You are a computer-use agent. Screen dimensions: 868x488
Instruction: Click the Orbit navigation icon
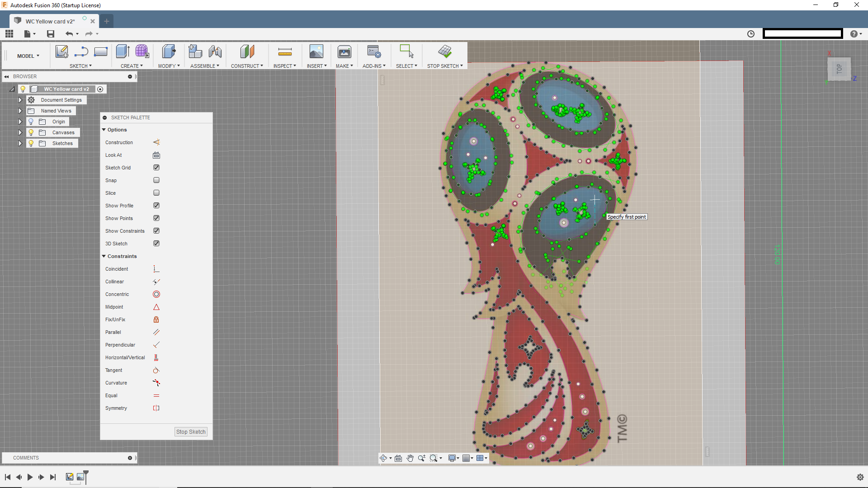click(x=384, y=458)
